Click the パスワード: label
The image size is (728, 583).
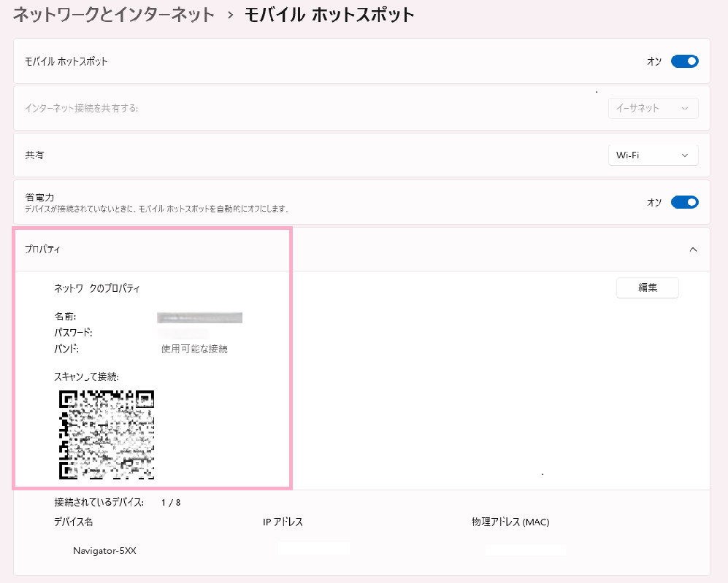[73, 333]
